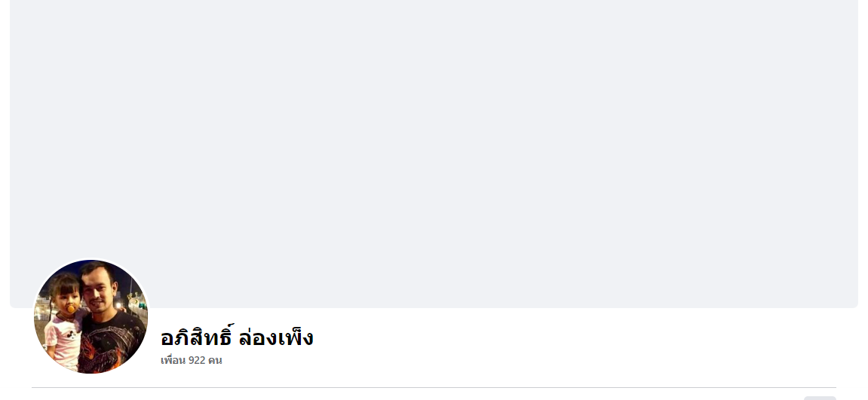View the profile photo of man with child

tap(90, 316)
